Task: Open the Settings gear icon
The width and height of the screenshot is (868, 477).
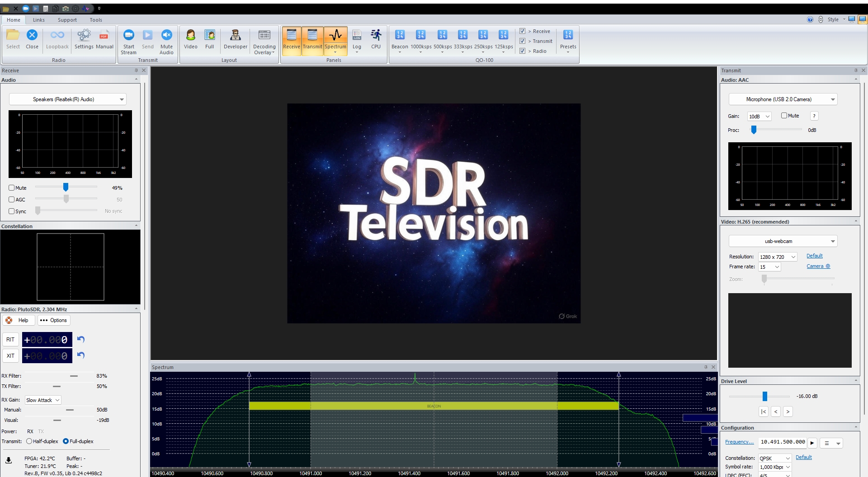Action: pos(84,39)
